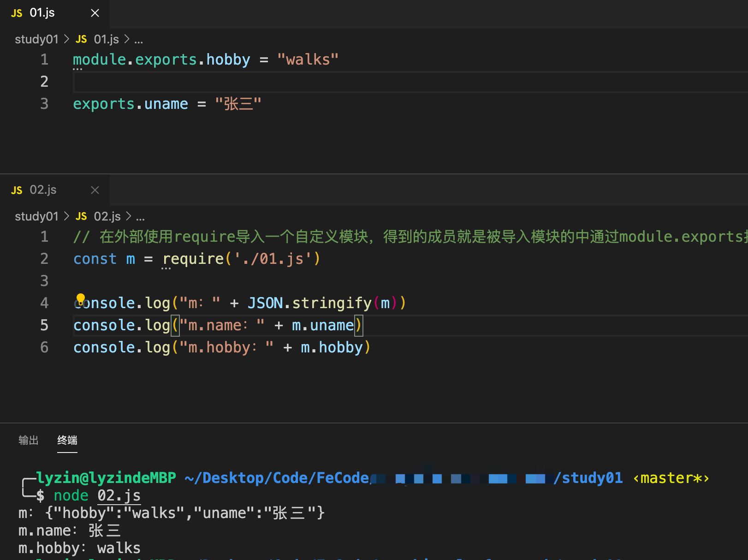
Task: Click lyzin@lyzindeMBP in the terminal prompt
Action: (x=106, y=478)
